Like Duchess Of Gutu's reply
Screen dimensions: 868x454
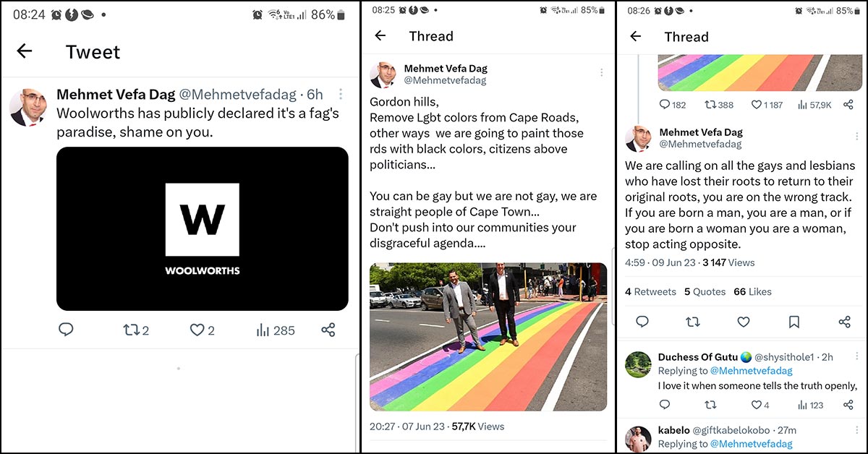coord(759,405)
